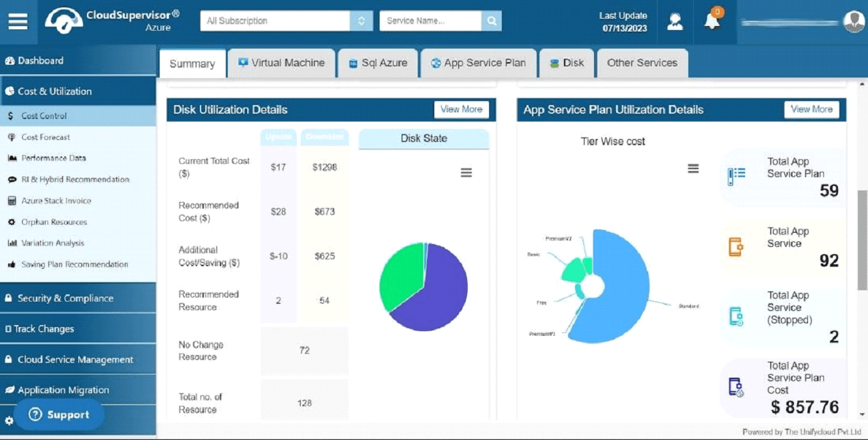The height and width of the screenshot is (440, 868).
Task: Switch to the App Service Plan tab
Action: click(x=478, y=63)
